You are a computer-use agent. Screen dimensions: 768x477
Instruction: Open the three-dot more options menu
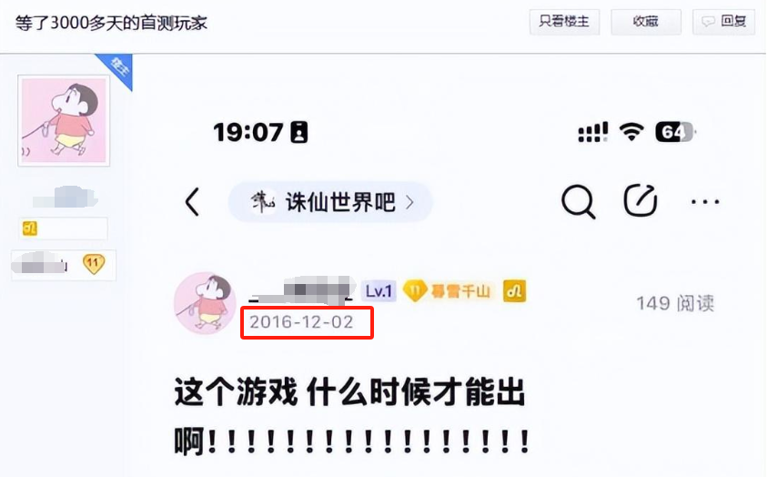705,202
